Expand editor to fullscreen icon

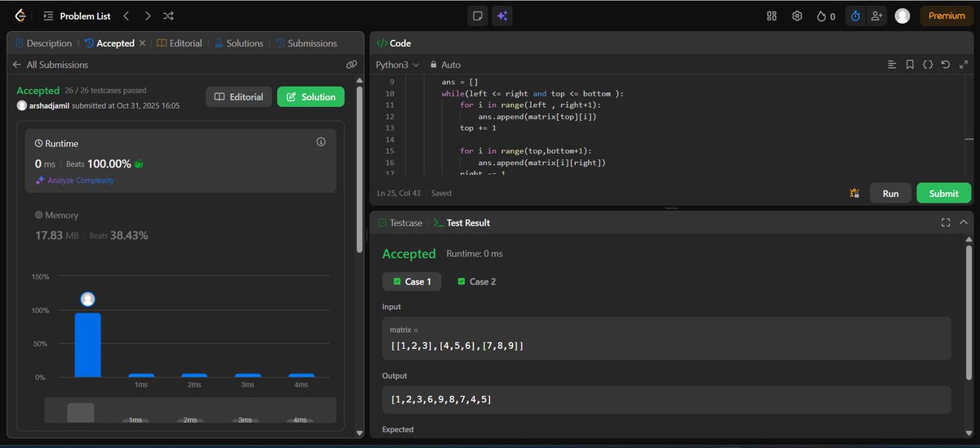click(964, 65)
